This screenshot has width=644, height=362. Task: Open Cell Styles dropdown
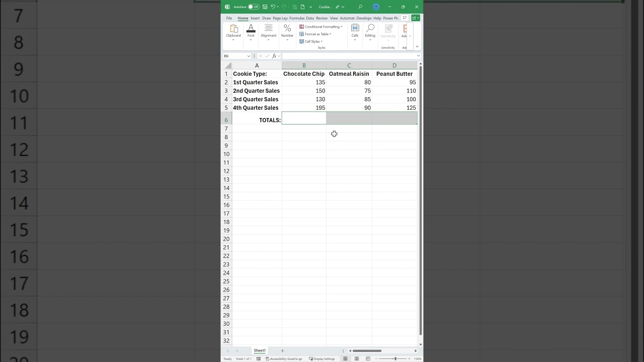(x=311, y=41)
